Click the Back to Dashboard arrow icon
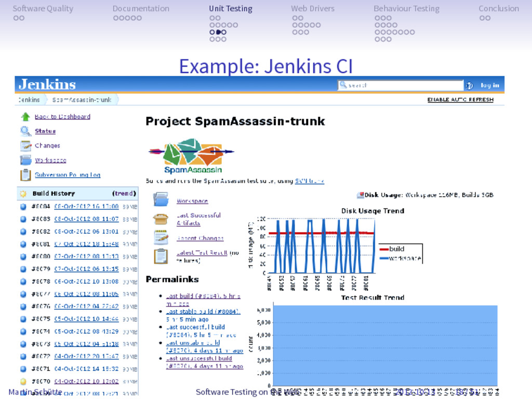This screenshot has height=399, width=532. click(25, 117)
